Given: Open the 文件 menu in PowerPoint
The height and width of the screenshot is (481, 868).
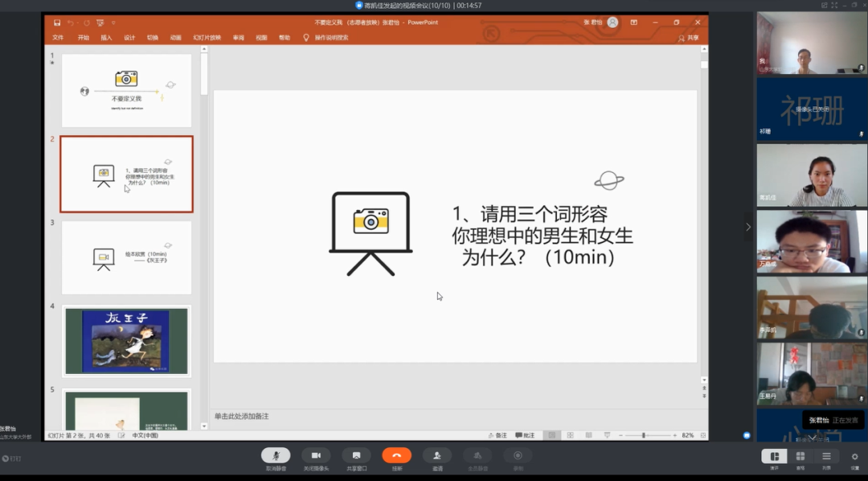Looking at the screenshot, I should point(58,38).
